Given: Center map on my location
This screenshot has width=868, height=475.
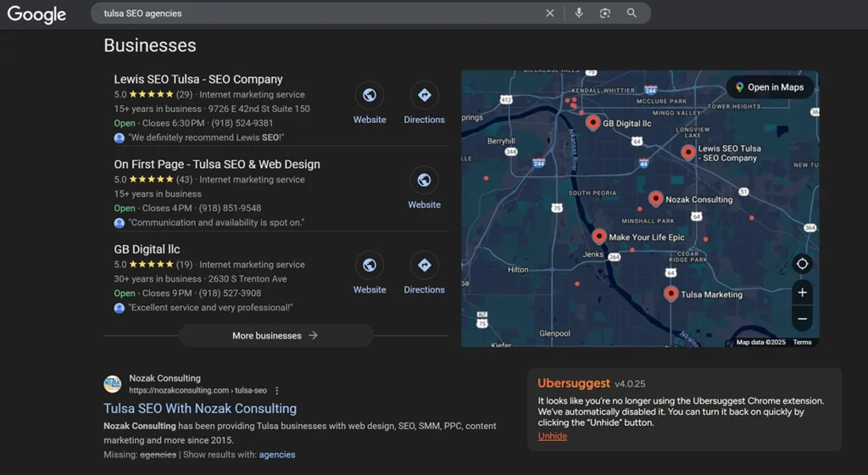Looking at the screenshot, I should point(802,264).
